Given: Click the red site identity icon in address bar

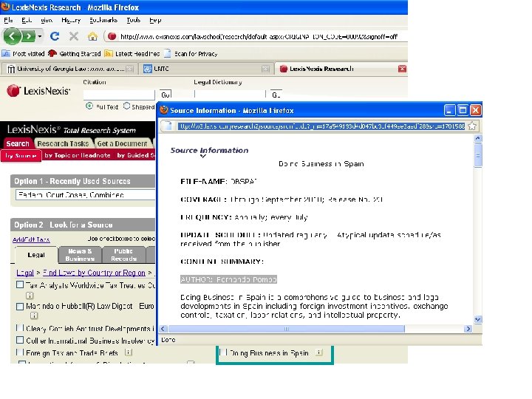Looking at the screenshot, I should pyautogui.click(x=112, y=36).
